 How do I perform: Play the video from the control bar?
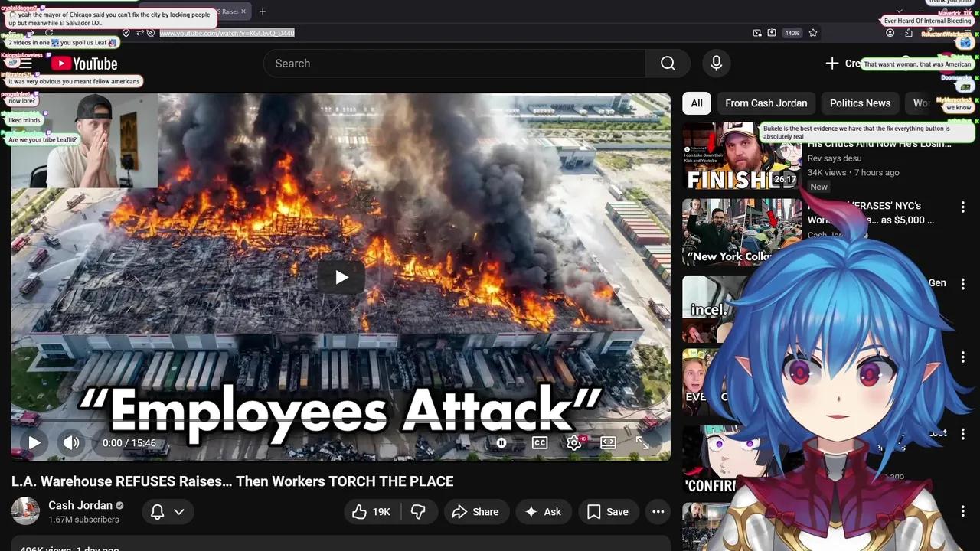point(34,442)
